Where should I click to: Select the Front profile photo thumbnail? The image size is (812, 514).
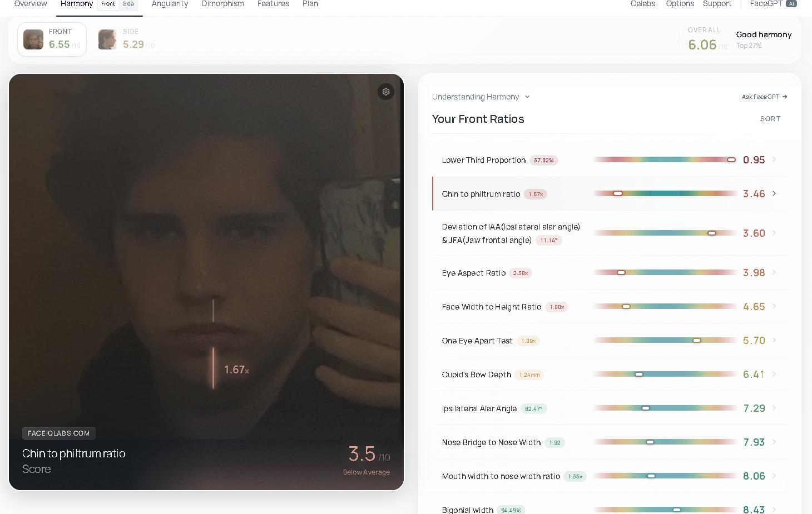[33, 39]
